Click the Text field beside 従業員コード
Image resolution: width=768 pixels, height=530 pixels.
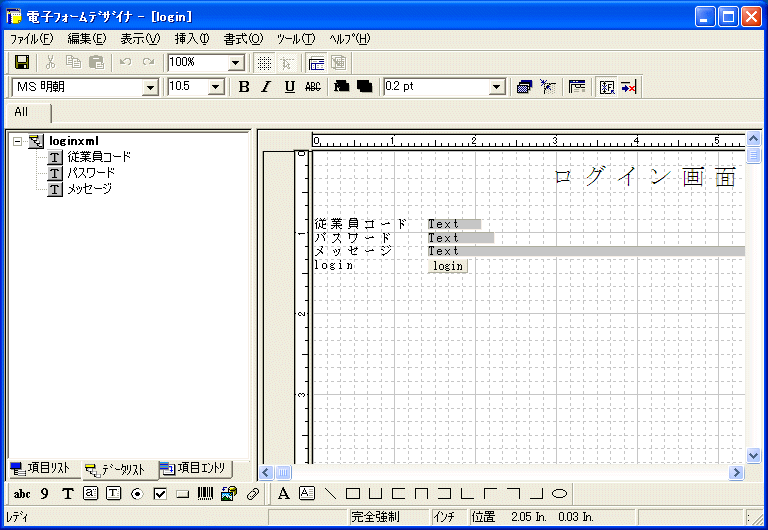(454, 224)
